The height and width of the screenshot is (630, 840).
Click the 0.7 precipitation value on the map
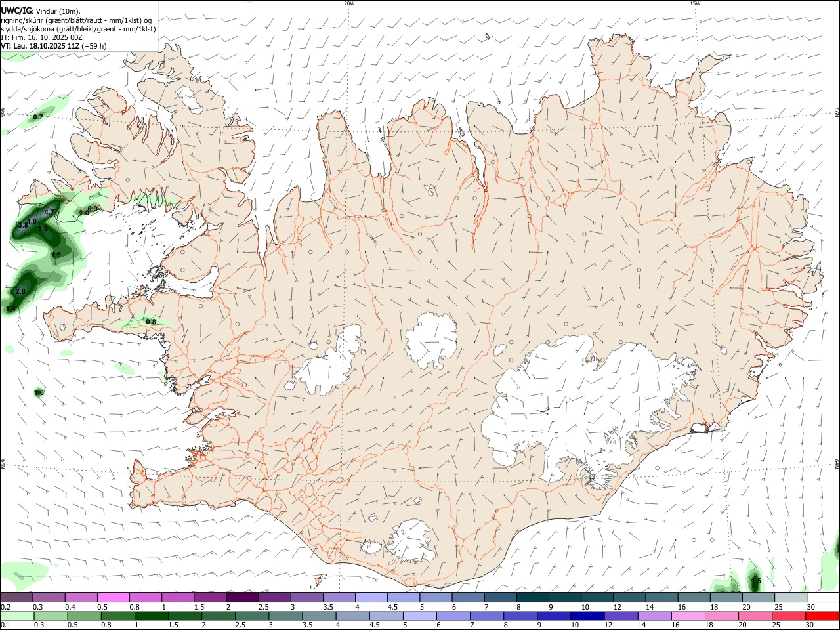(x=38, y=117)
